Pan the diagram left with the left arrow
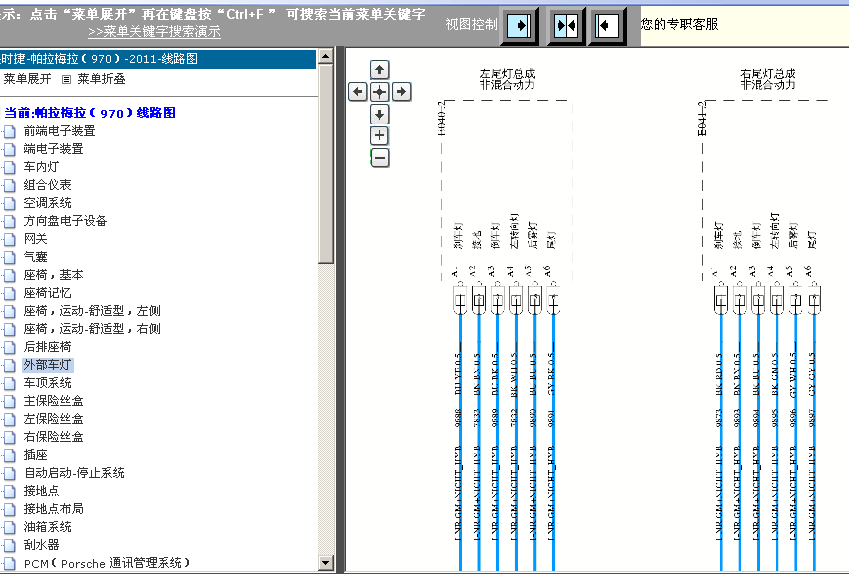This screenshot has height=574, width=849. 358,92
